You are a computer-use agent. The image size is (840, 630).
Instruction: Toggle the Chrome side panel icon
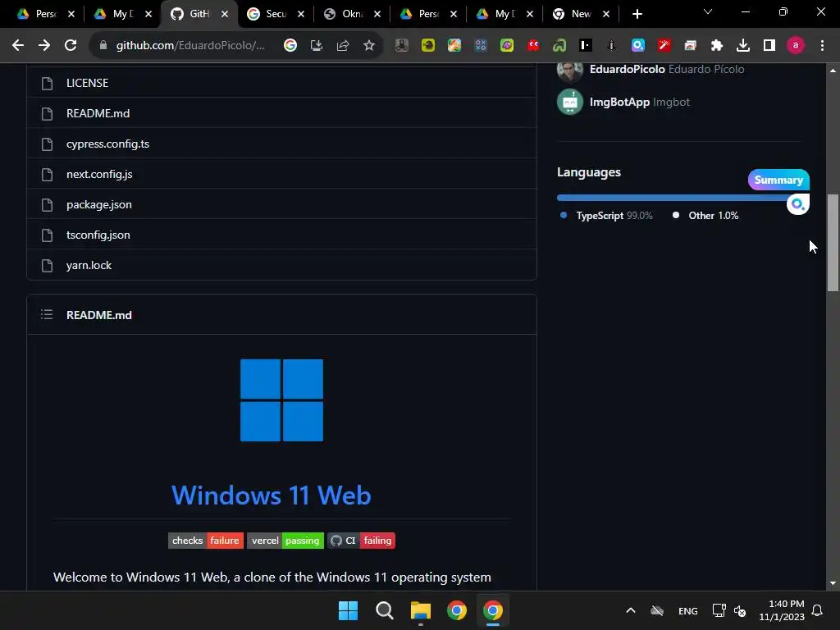point(769,46)
